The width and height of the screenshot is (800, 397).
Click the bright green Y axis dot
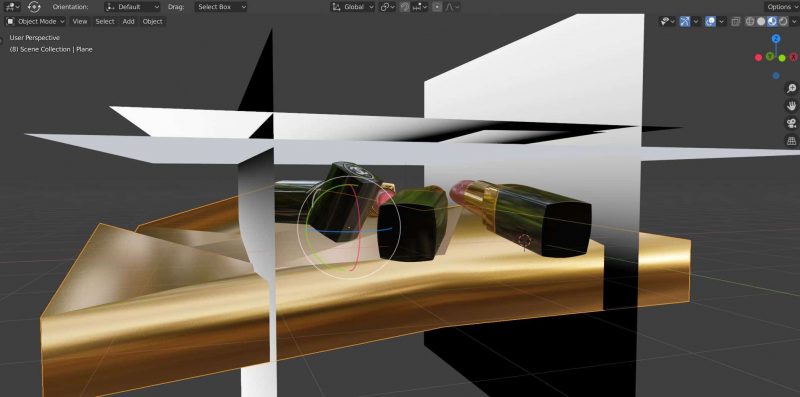[x=782, y=58]
